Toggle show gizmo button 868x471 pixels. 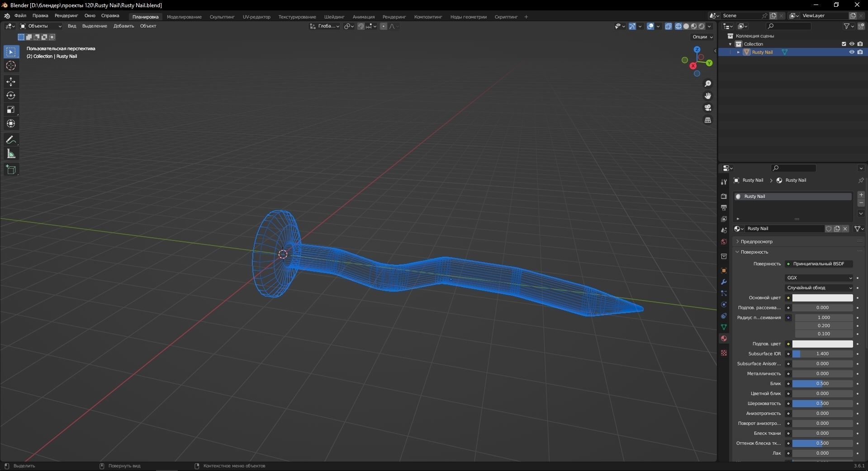pos(632,26)
